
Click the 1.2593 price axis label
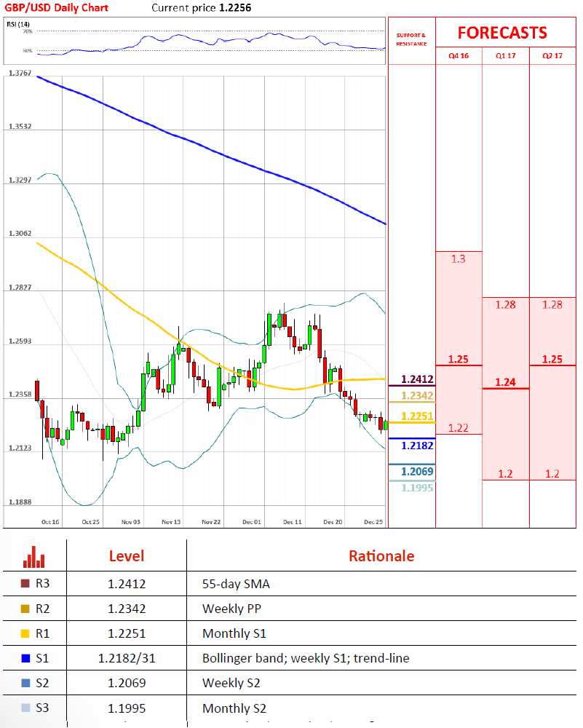coord(20,341)
